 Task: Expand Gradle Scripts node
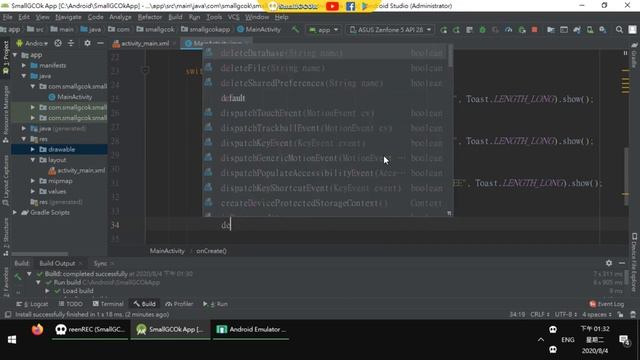16,212
